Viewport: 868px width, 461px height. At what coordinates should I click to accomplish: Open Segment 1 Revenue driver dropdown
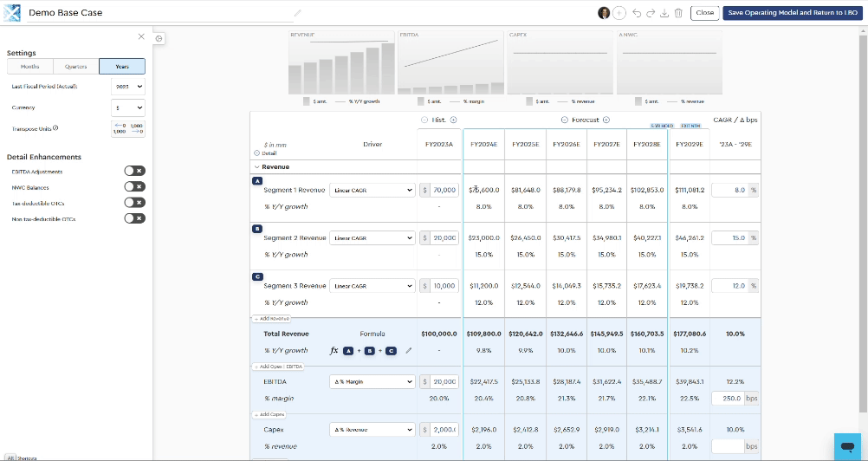pos(373,190)
